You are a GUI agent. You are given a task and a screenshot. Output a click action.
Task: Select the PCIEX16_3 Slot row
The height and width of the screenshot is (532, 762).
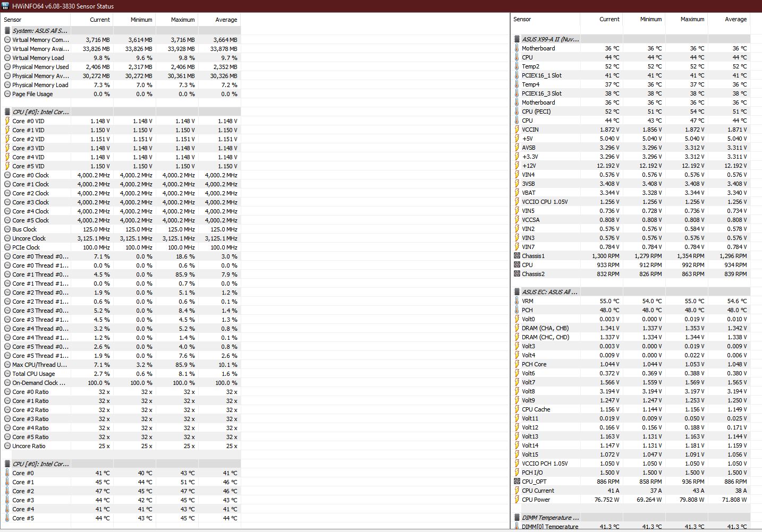(x=632, y=93)
